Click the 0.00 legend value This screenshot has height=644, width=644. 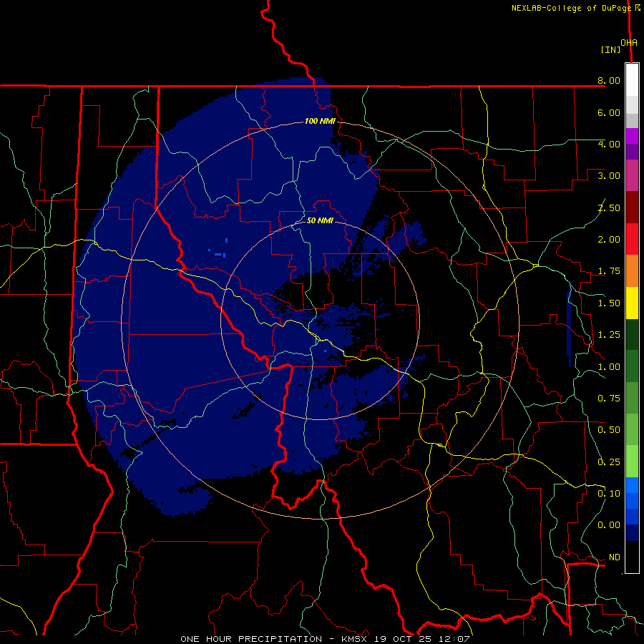pos(609,525)
